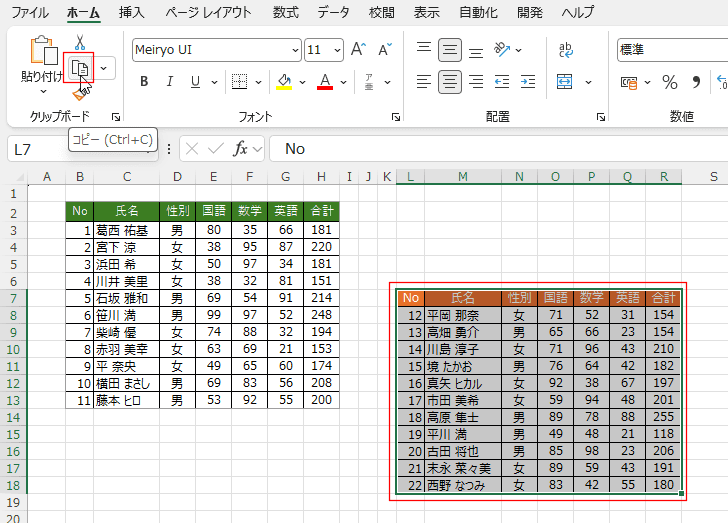Viewport: 728px width, 523px height.
Task: Apply comma style
Action: (x=696, y=83)
